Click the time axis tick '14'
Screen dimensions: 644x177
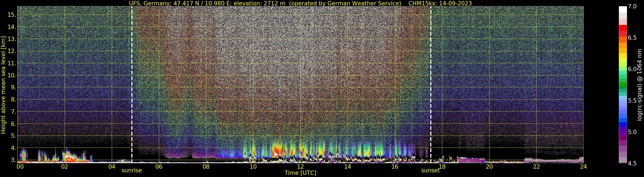pyautogui.click(x=347, y=166)
